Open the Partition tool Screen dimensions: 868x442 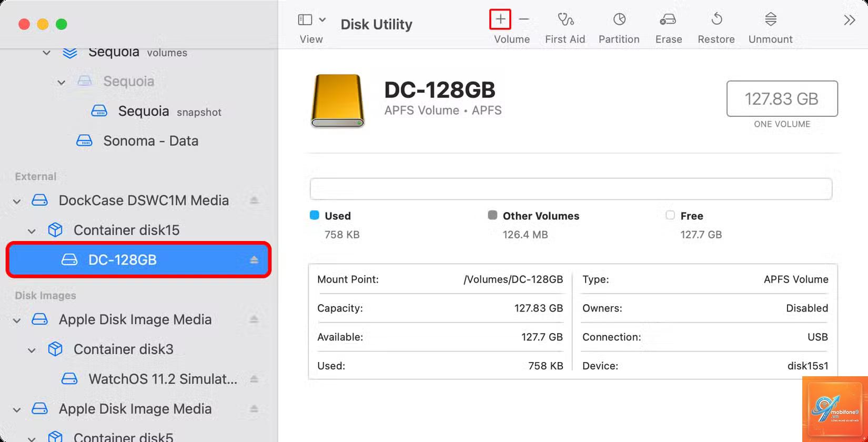[619, 19]
